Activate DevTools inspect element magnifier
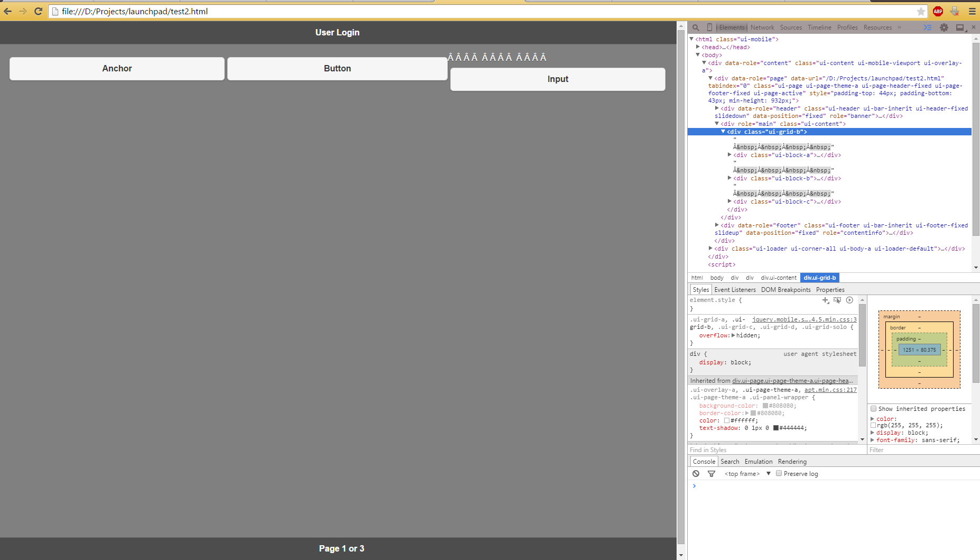The image size is (980, 560). pos(696,27)
